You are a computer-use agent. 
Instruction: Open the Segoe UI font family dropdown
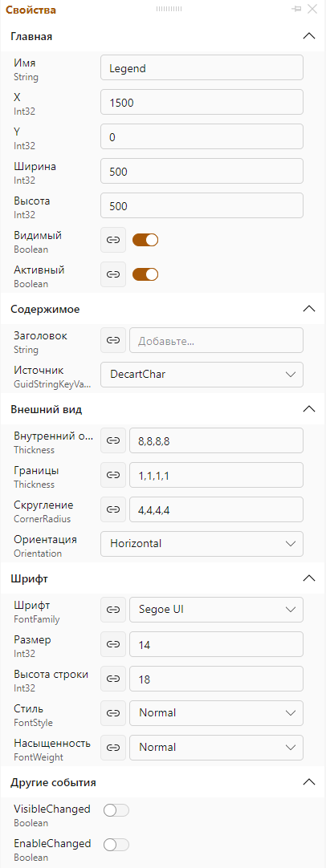point(216,610)
